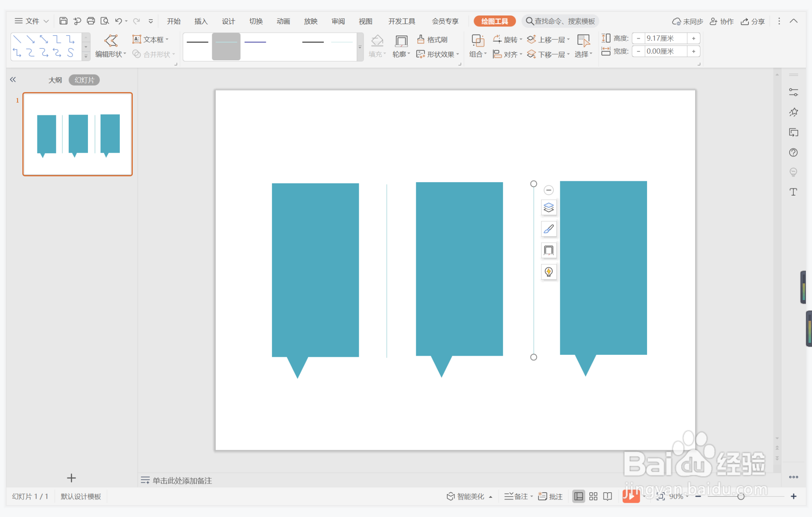Screen dimensions: 812x517
Task: Click the Save icon in quick toolbar
Action: 63,21
